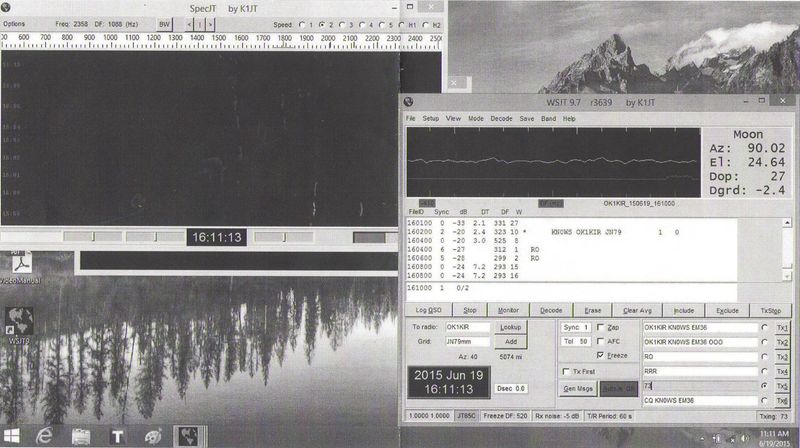This screenshot has height=448, width=800.
Task: Click the Log QSO button
Action: pos(429,310)
